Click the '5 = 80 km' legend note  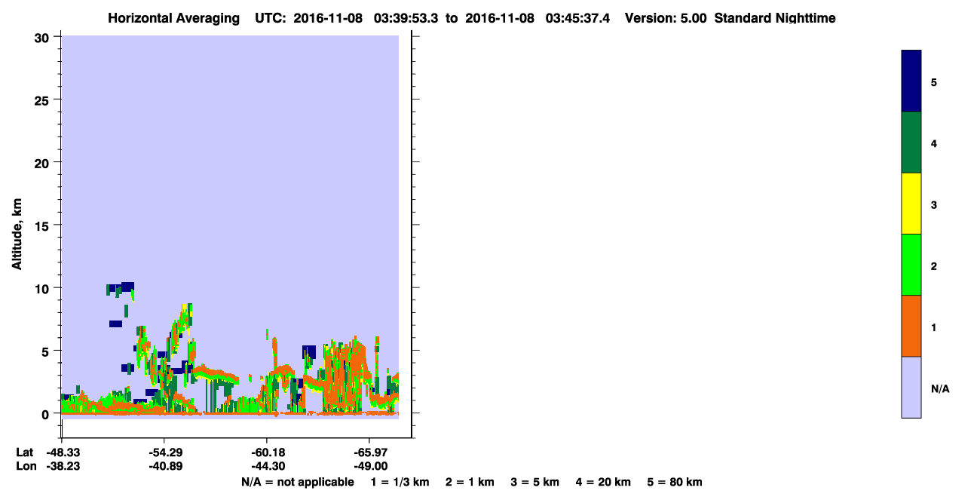(x=675, y=482)
